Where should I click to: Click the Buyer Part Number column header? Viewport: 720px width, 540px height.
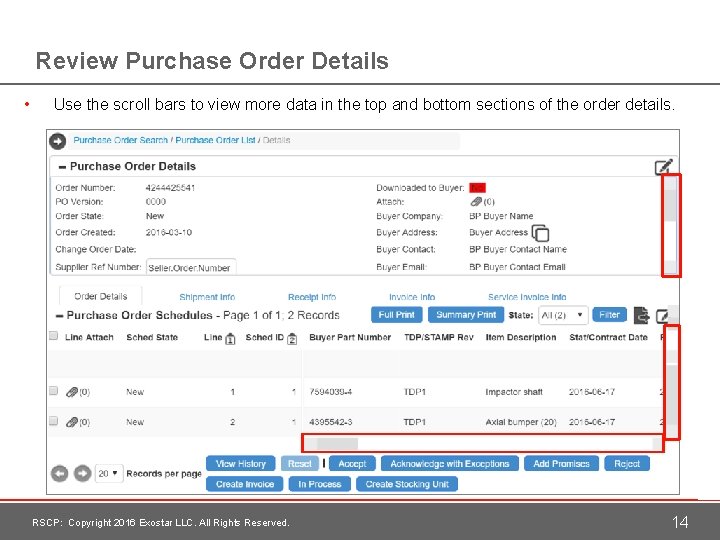350,338
